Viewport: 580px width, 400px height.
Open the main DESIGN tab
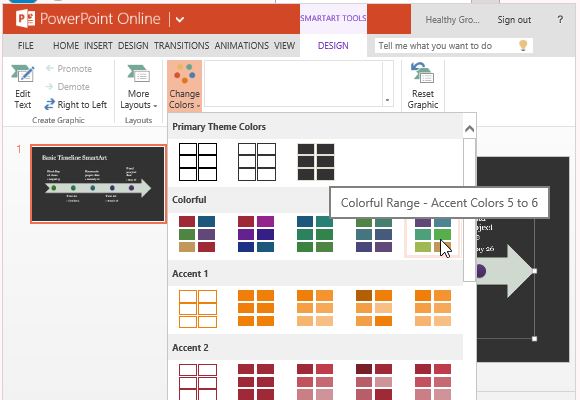tap(133, 46)
